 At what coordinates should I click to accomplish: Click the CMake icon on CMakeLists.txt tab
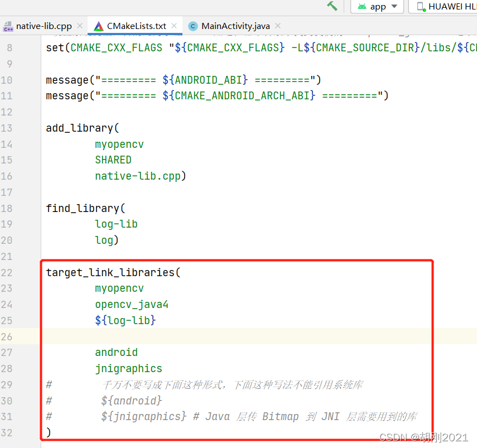[99, 26]
